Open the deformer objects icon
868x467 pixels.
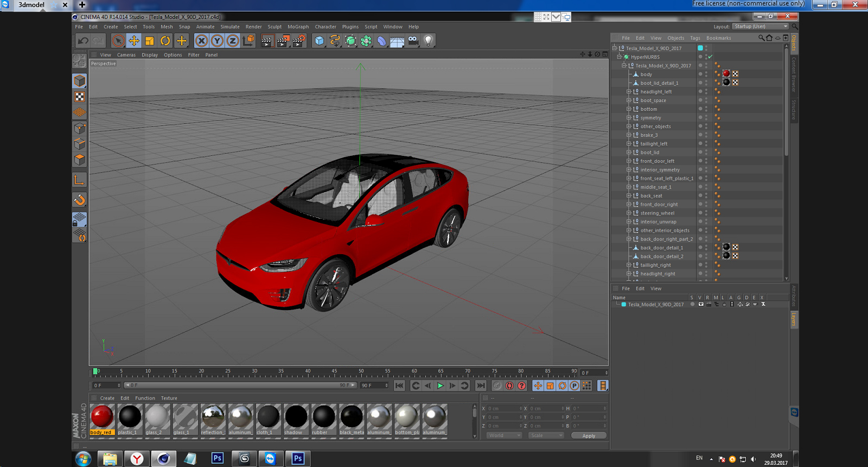click(x=382, y=41)
